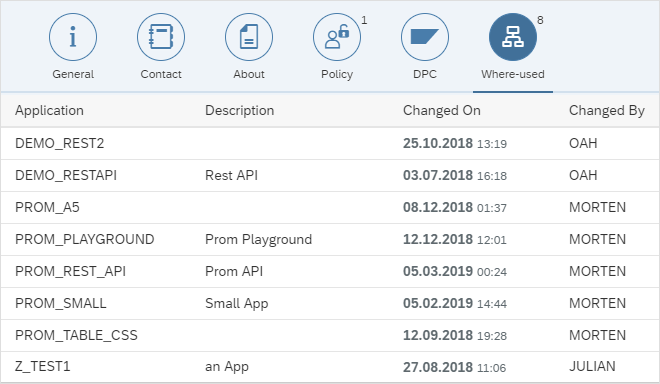Select the PROM_SMALL application entry
Viewport: 660px width, 384px height.
pyautogui.click(x=61, y=303)
